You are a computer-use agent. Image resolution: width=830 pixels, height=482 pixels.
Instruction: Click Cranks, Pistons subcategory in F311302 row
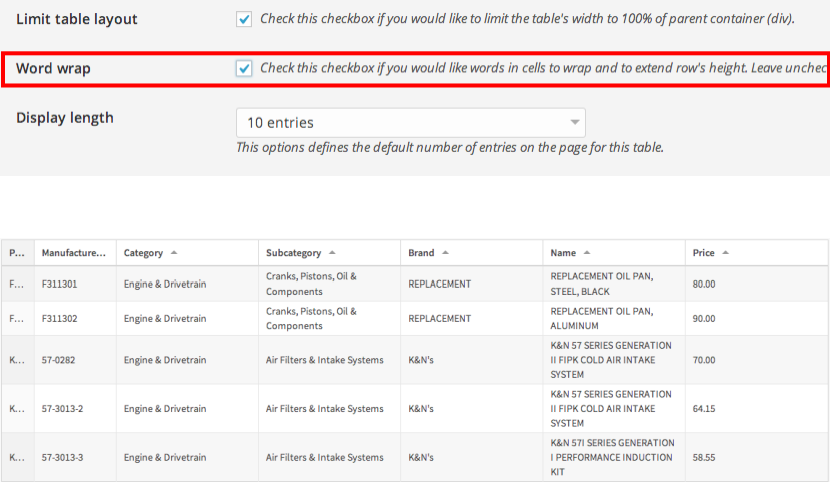(311, 319)
